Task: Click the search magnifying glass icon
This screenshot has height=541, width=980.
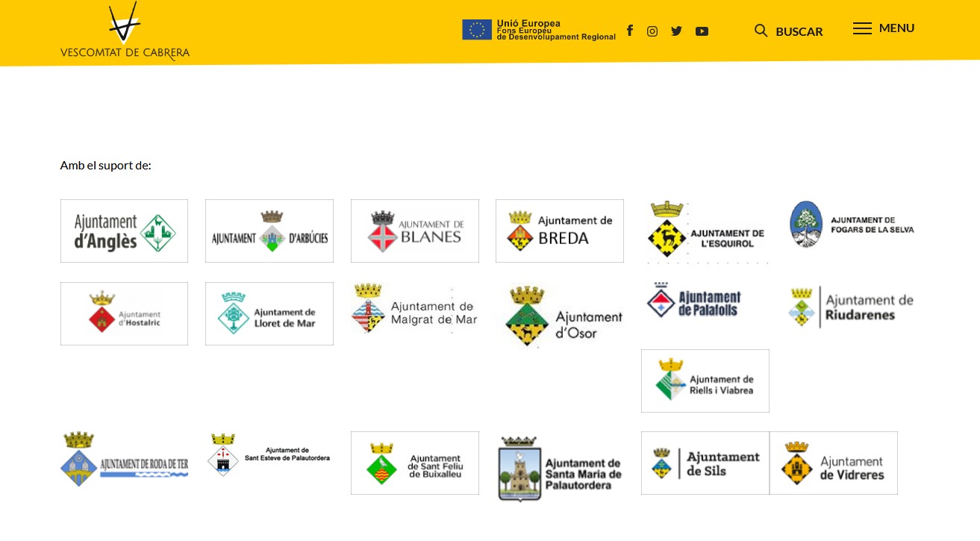Action: [x=761, y=31]
